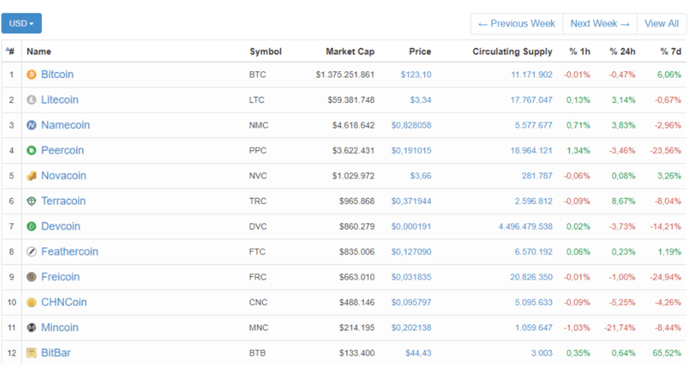The height and width of the screenshot is (365, 696).
Task: Open the CHNCoin link
Action: click(x=64, y=302)
